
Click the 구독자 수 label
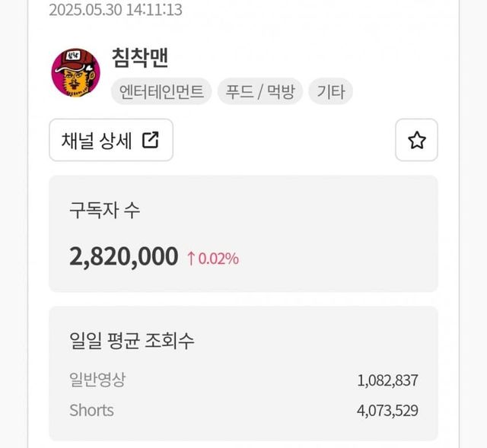[104, 211]
